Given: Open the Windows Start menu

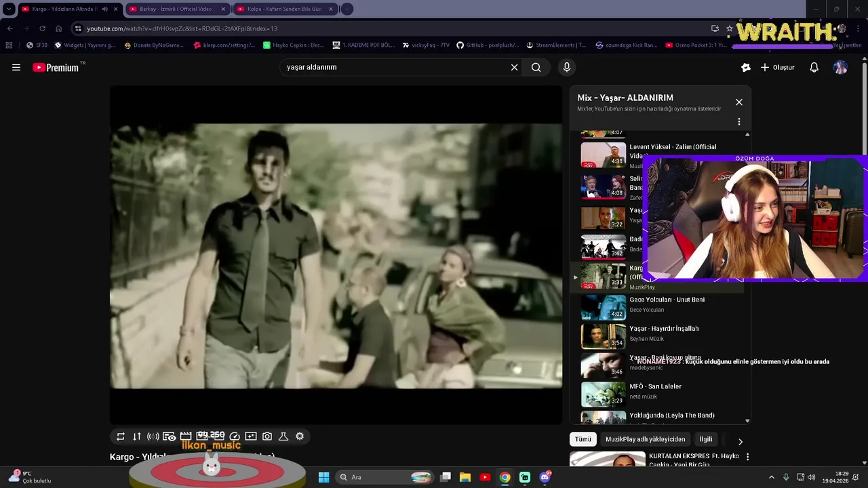Looking at the screenshot, I should click(x=323, y=477).
